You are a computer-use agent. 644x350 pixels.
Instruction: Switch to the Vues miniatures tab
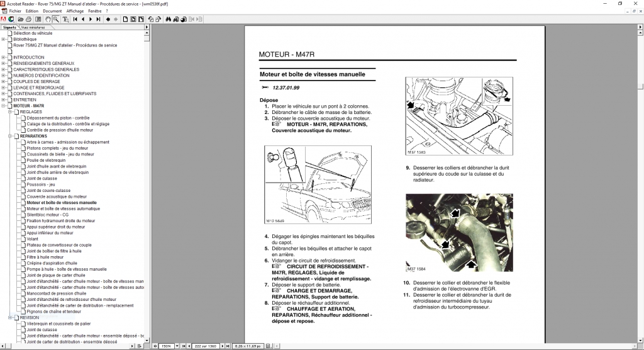[33, 27]
